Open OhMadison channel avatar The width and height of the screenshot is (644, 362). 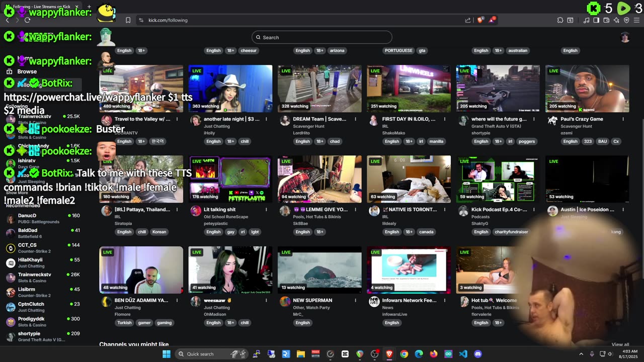[196, 301]
